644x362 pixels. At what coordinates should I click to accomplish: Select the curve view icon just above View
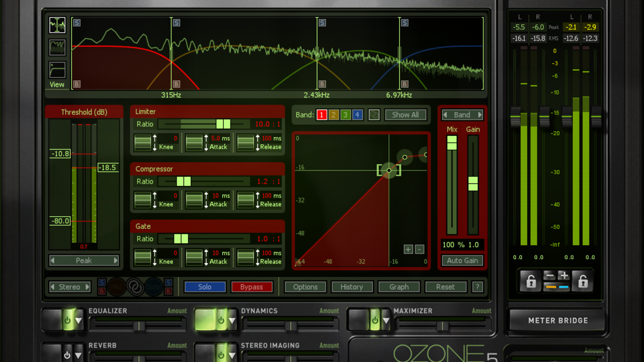coord(57,70)
